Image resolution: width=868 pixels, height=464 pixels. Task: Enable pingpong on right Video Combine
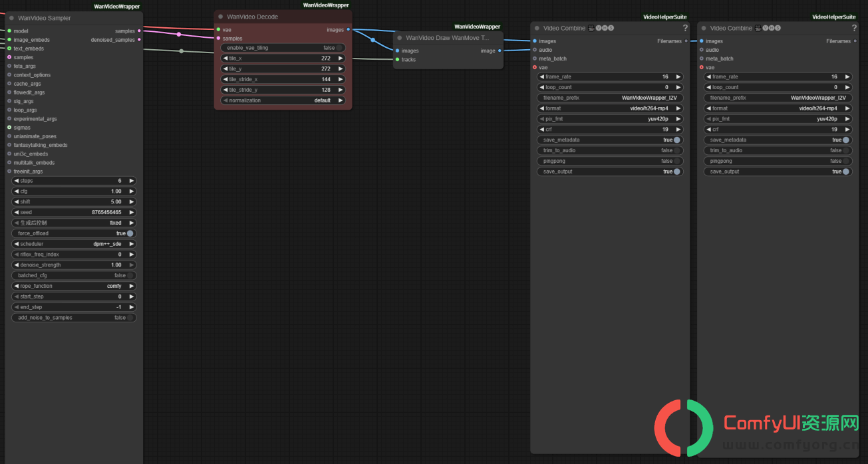click(778, 161)
